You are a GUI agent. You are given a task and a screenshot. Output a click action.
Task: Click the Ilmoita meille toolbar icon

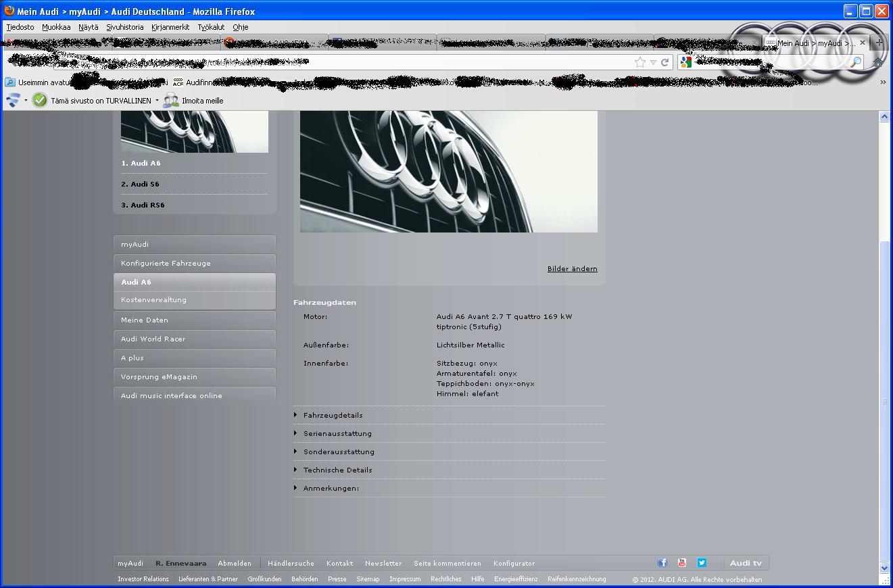pyautogui.click(x=172, y=101)
